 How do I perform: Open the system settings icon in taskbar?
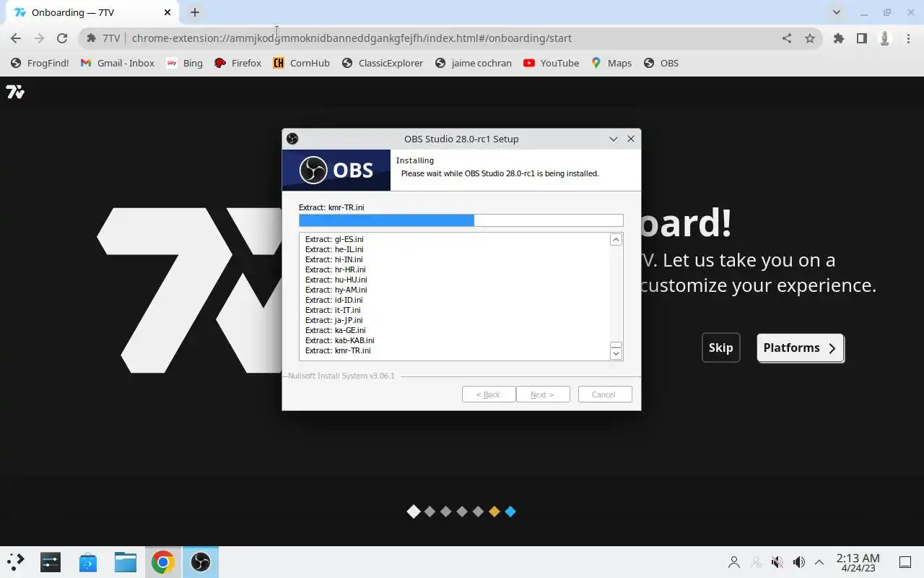51,561
